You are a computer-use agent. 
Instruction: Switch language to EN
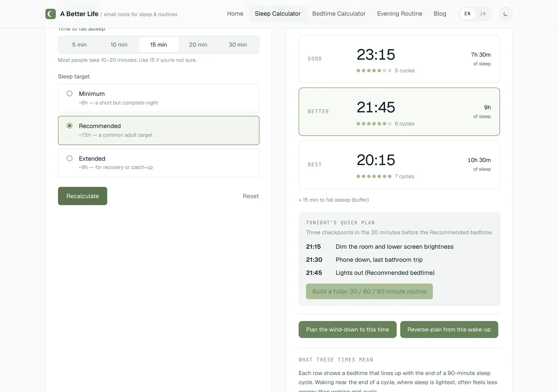coord(467,14)
